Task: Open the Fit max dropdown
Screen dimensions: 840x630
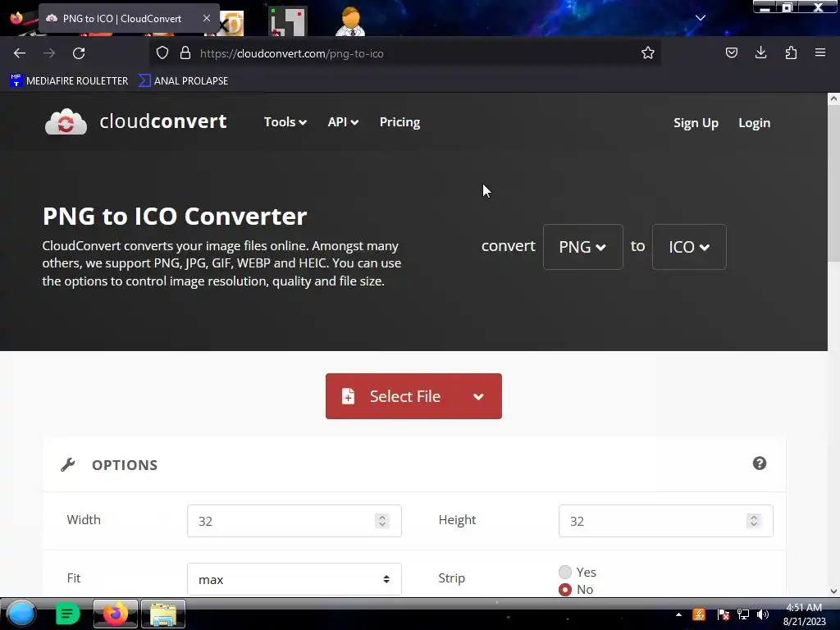Action: [x=294, y=579]
